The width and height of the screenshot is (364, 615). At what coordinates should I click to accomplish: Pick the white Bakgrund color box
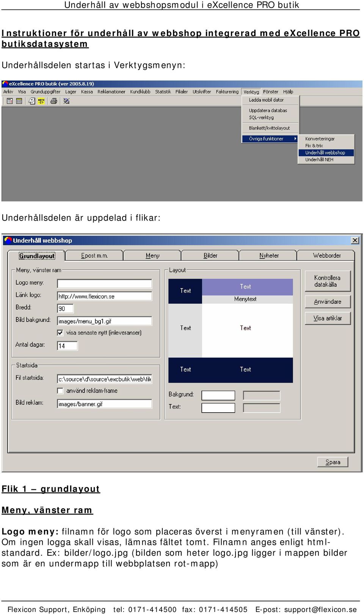coord(218,395)
